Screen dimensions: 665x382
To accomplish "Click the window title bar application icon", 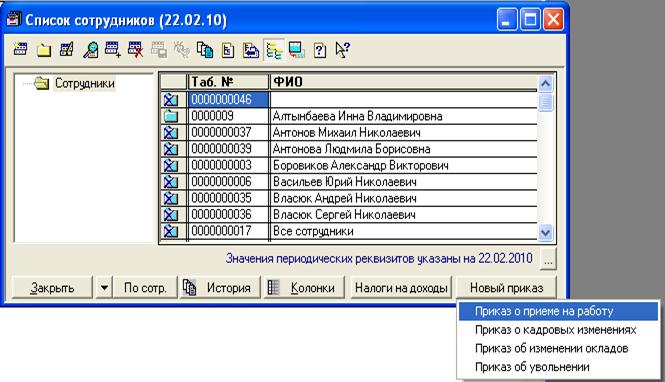I will (x=13, y=20).
